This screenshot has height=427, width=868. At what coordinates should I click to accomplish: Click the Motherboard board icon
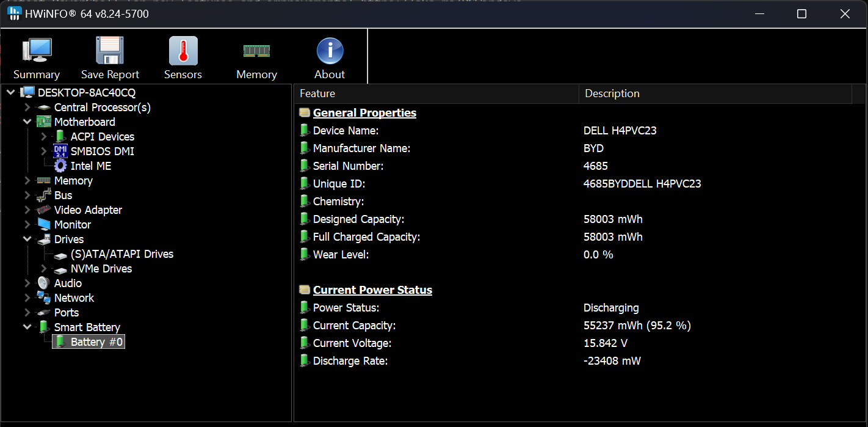tap(44, 122)
